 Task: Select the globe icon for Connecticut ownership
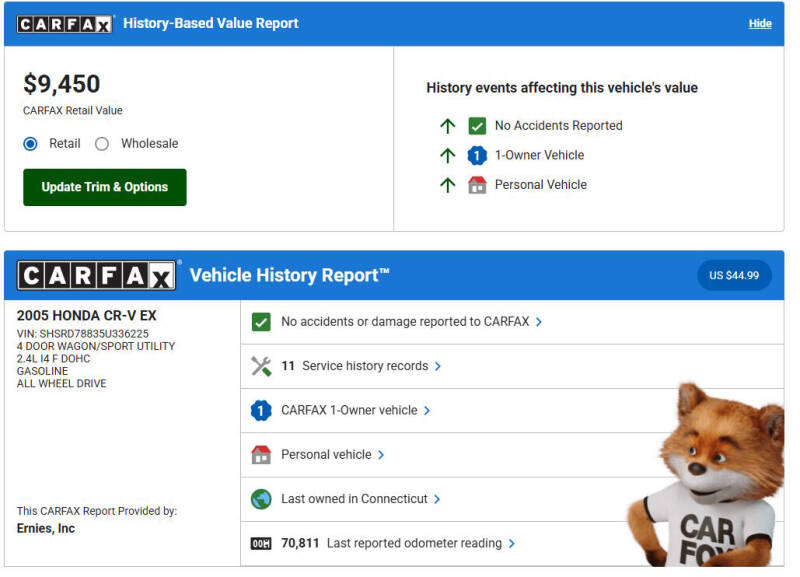(x=261, y=498)
